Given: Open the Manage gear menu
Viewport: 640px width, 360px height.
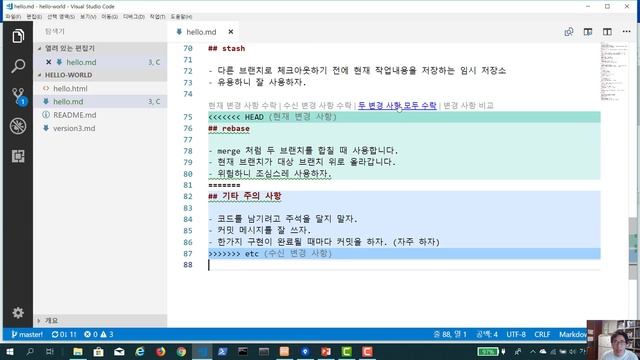Looking at the screenshot, I should pos(18,313).
